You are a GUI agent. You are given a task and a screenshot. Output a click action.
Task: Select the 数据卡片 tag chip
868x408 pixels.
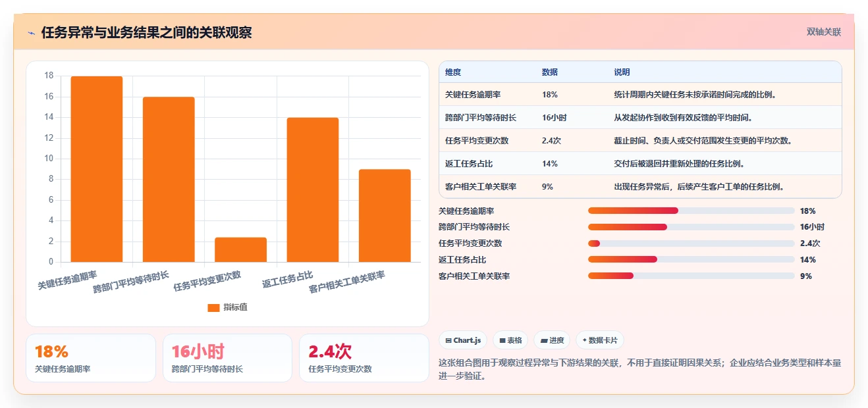tap(599, 340)
